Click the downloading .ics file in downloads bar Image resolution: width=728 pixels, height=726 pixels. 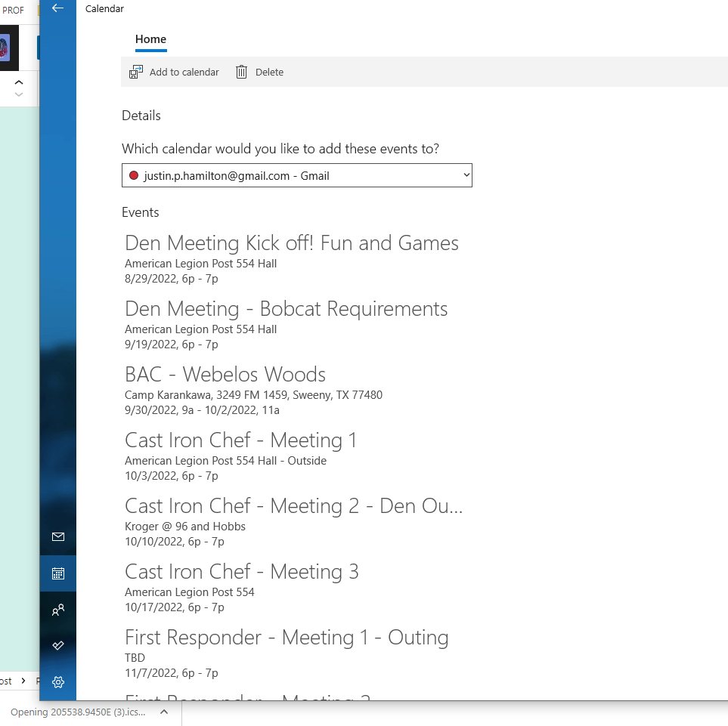pos(77,712)
